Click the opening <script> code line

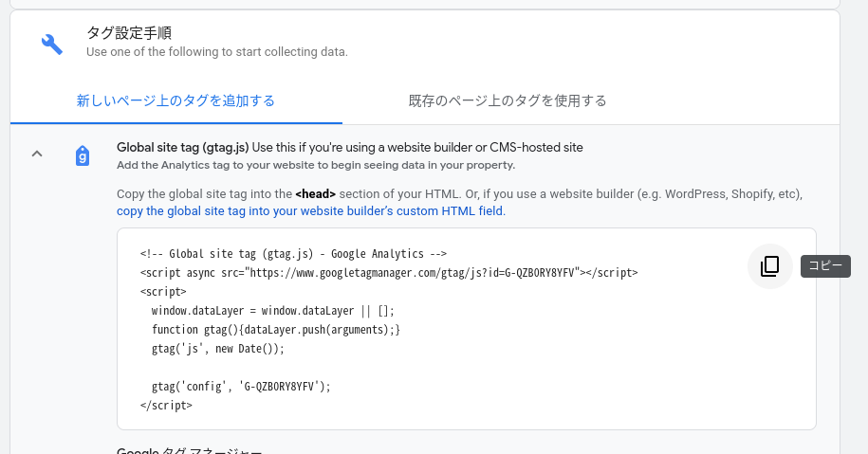click(x=163, y=291)
